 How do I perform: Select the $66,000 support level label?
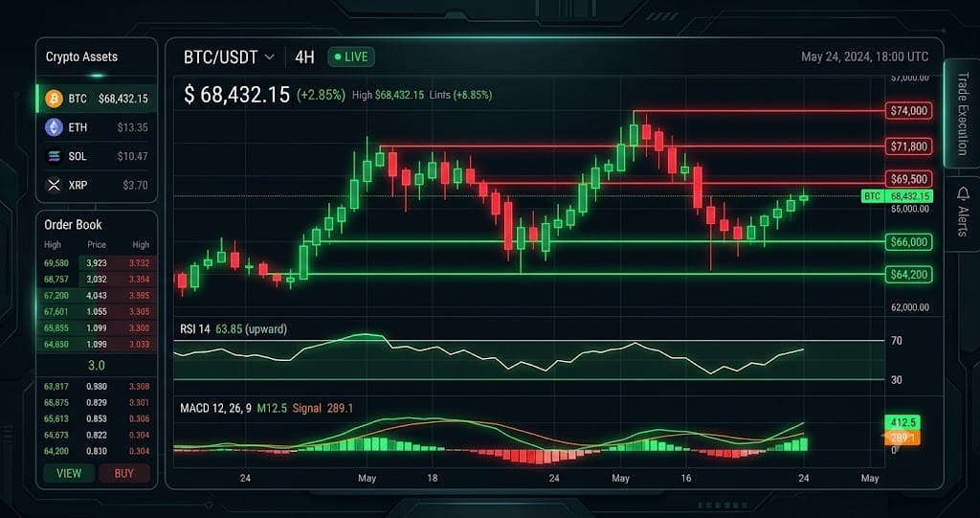909,242
